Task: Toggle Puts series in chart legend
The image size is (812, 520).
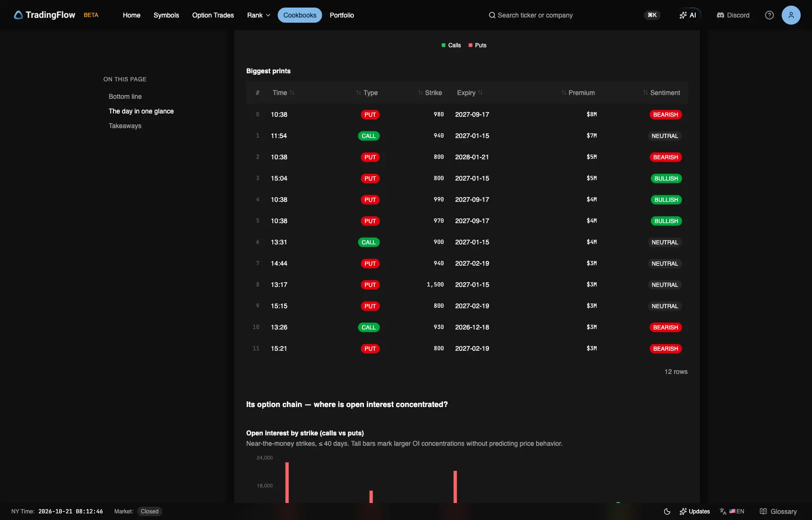Action: (477, 45)
